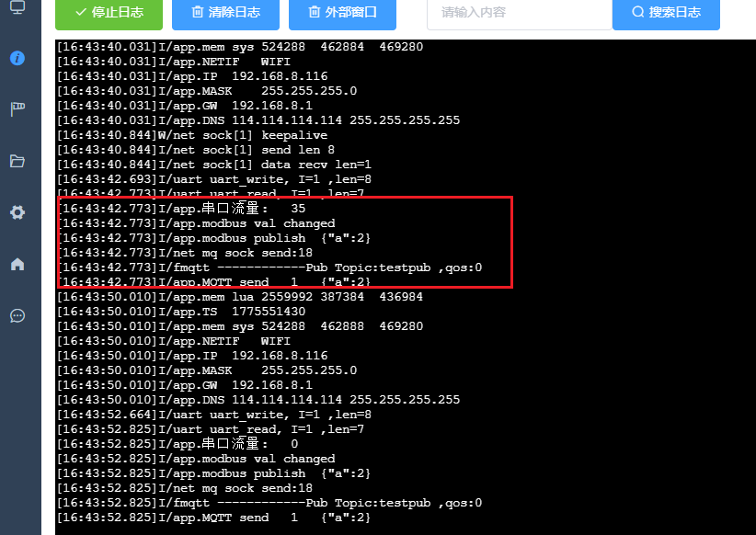Screen dimensions: 756x535
Task: Select the flag icon in the sidebar
Action: [17, 109]
